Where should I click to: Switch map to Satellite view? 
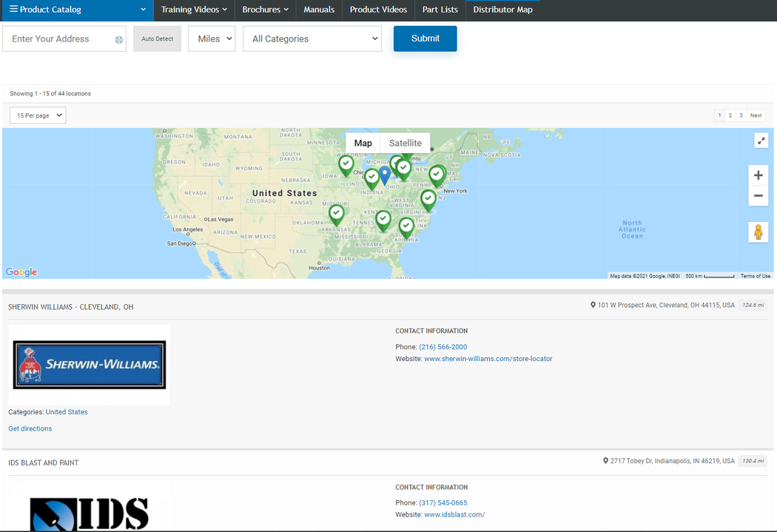[406, 143]
